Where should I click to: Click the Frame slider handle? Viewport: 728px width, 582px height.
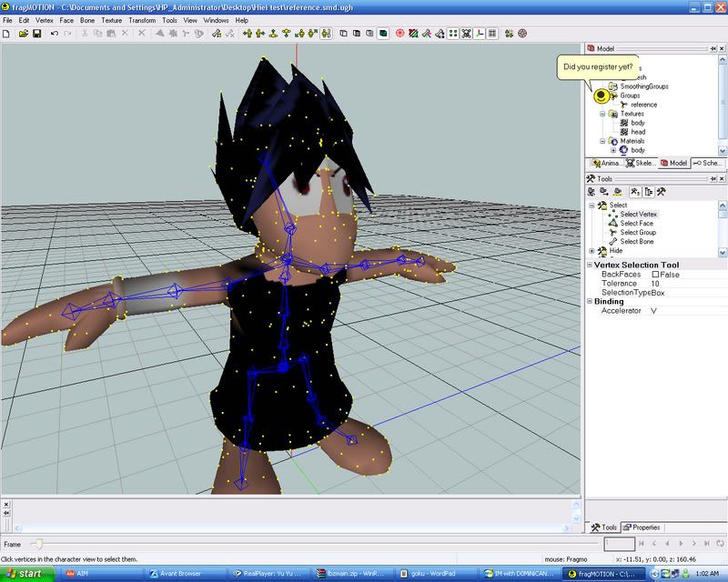pyautogui.click(x=39, y=544)
